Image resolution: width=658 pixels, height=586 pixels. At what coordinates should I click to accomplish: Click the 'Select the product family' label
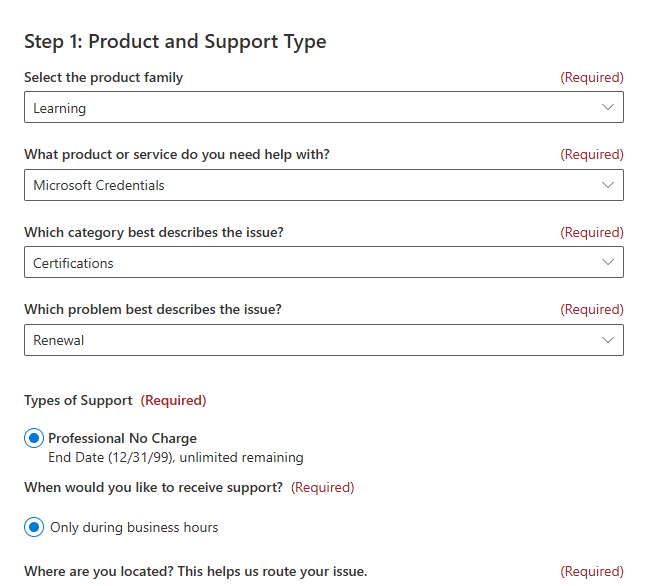click(104, 77)
